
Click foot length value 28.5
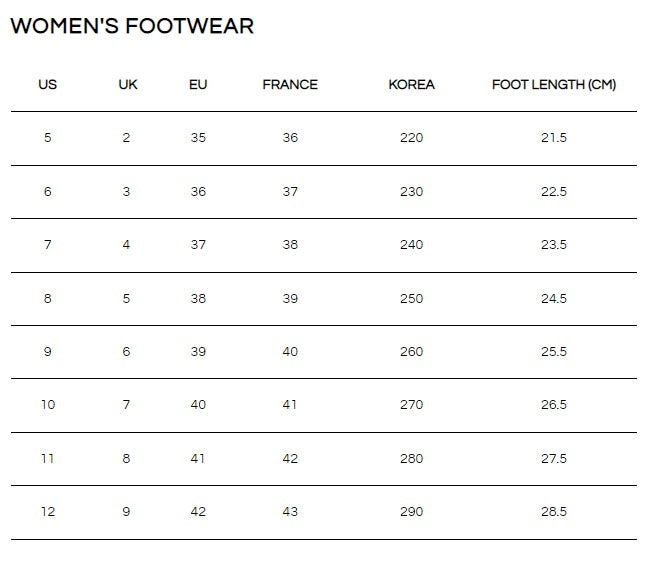pos(554,512)
